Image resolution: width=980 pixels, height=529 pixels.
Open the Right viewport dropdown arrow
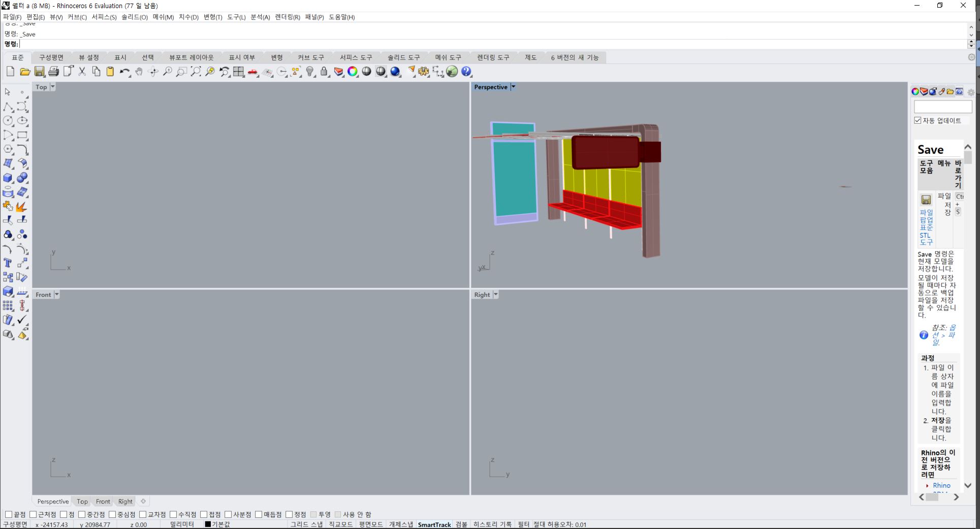(495, 294)
